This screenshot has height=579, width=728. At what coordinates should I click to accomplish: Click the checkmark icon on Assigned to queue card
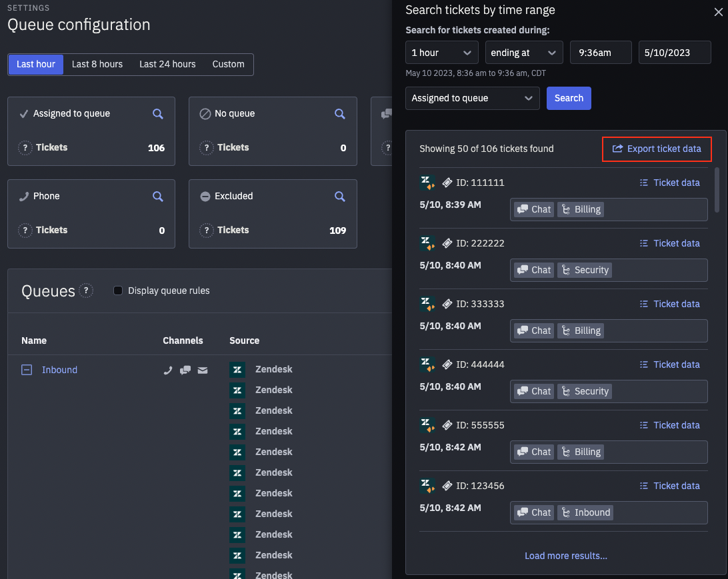point(24,114)
